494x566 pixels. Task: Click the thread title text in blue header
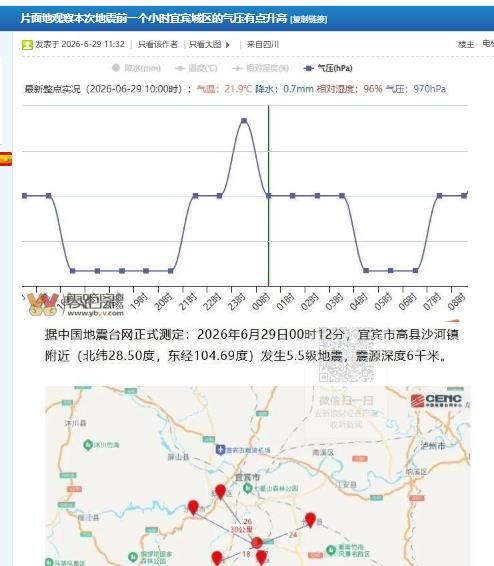(153, 18)
